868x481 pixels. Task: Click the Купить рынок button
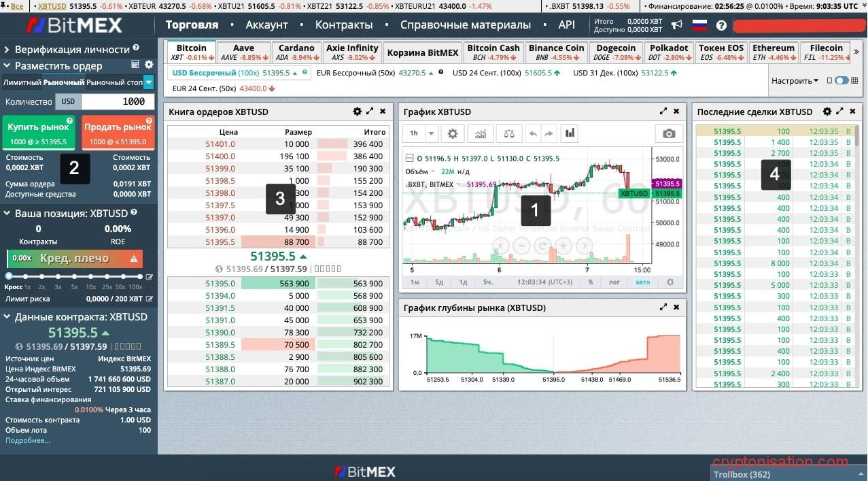click(x=39, y=133)
